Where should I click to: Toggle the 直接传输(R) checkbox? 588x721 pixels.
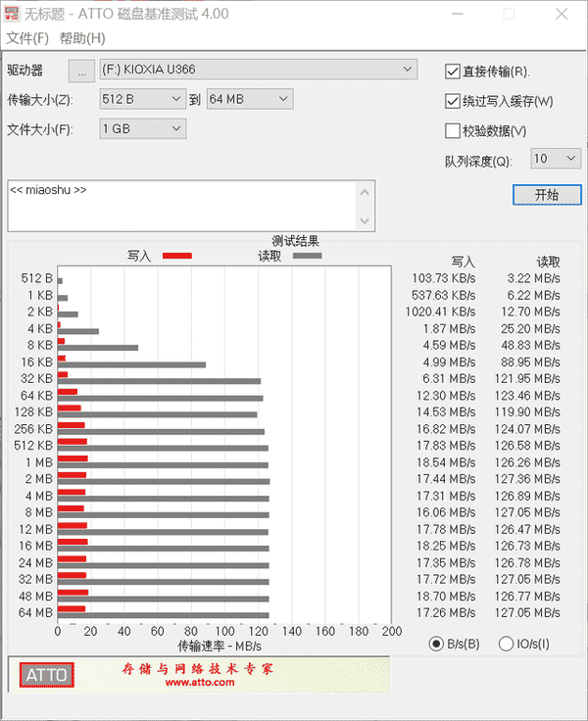point(453,72)
